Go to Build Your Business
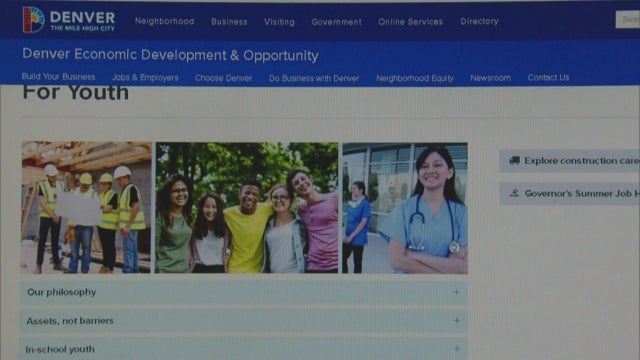Viewport: 640px width, 360px height. tap(58, 77)
